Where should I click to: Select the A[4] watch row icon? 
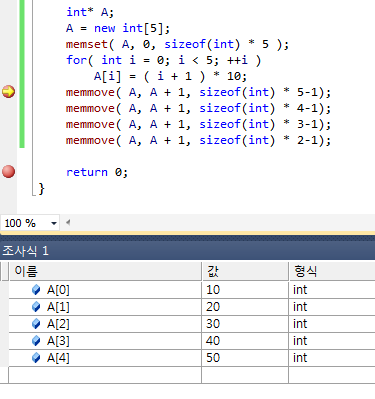point(36,358)
